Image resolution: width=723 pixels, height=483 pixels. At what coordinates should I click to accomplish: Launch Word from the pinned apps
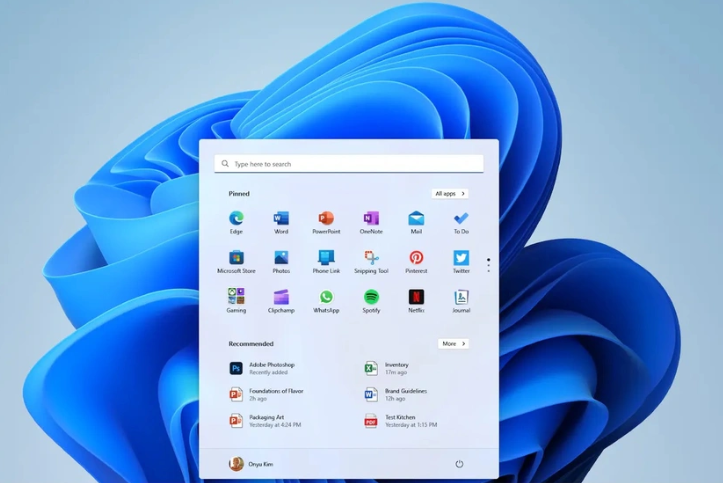point(281,219)
